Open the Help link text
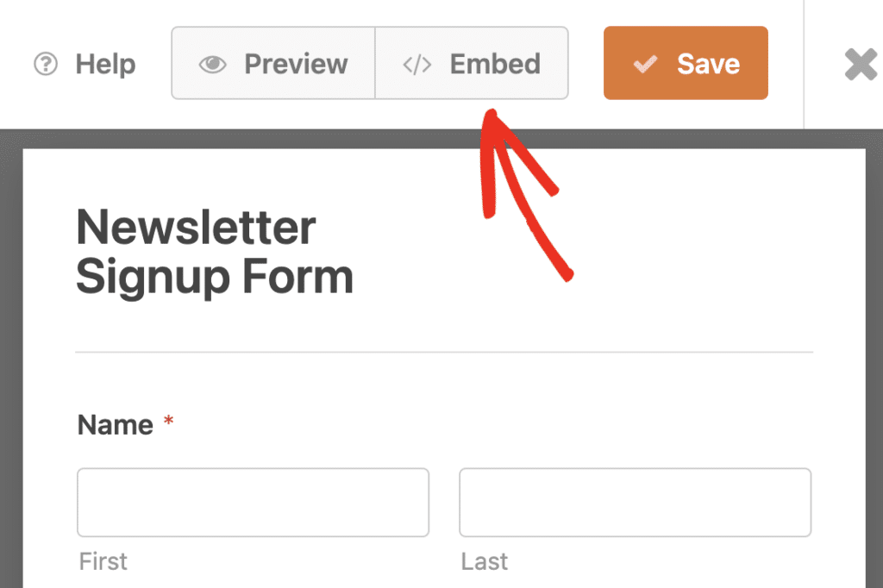 click(x=105, y=64)
